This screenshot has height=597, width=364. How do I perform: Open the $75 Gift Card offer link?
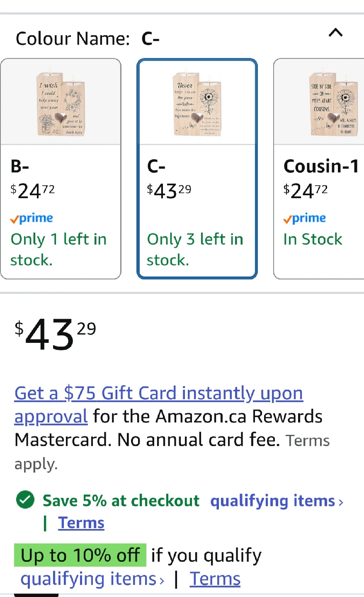(159, 393)
